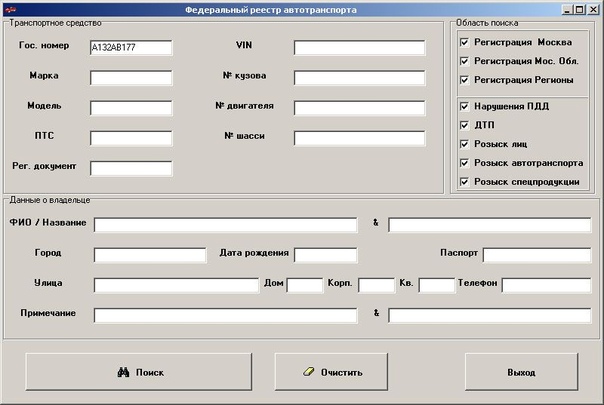Click the Гос. номер input field

(x=131, y=47)
